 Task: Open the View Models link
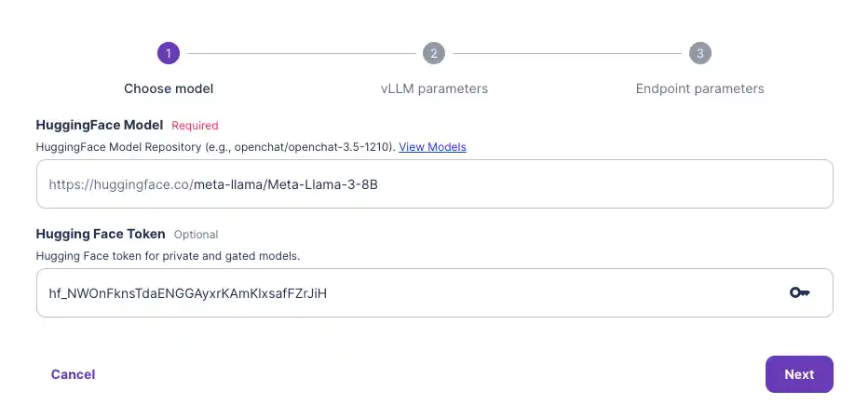point(432,147)
